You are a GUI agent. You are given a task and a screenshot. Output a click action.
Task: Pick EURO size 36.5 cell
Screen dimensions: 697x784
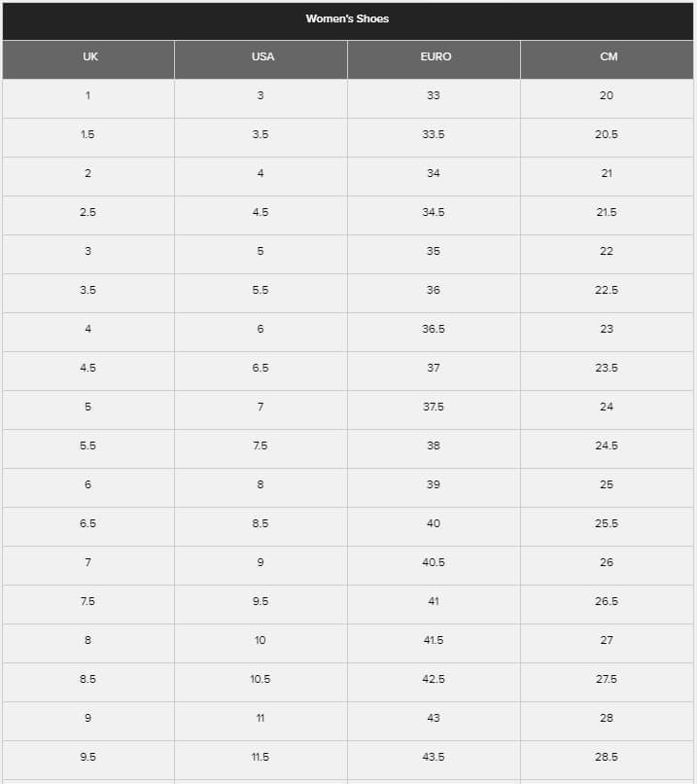(434, 329)
